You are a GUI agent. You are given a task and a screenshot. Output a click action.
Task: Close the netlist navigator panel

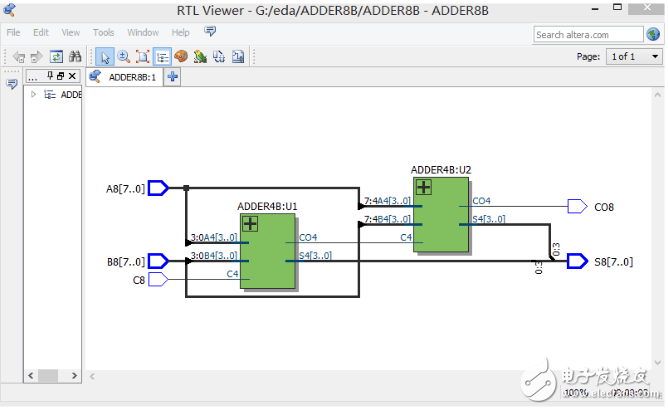tap(73, 77)
